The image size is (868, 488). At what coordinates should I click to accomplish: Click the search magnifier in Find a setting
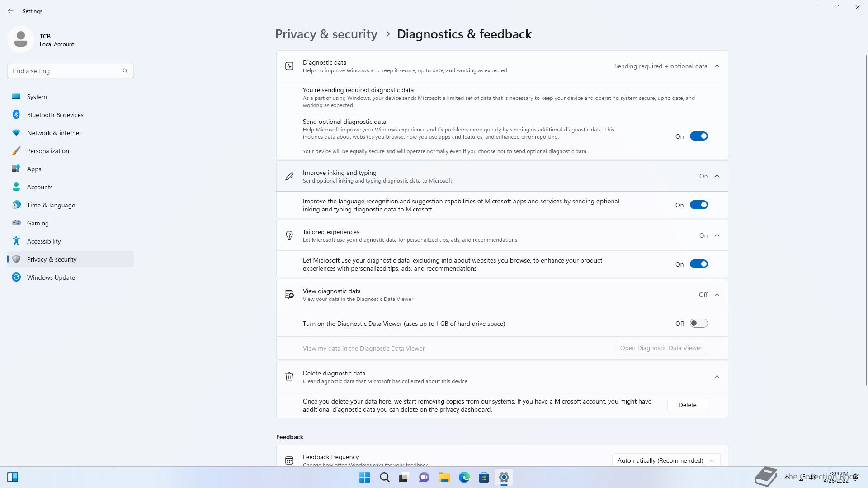pos(125,71)
